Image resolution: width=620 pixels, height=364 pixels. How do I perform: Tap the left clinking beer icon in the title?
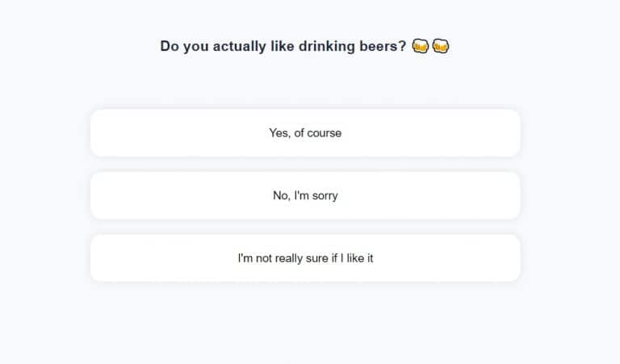420,46
